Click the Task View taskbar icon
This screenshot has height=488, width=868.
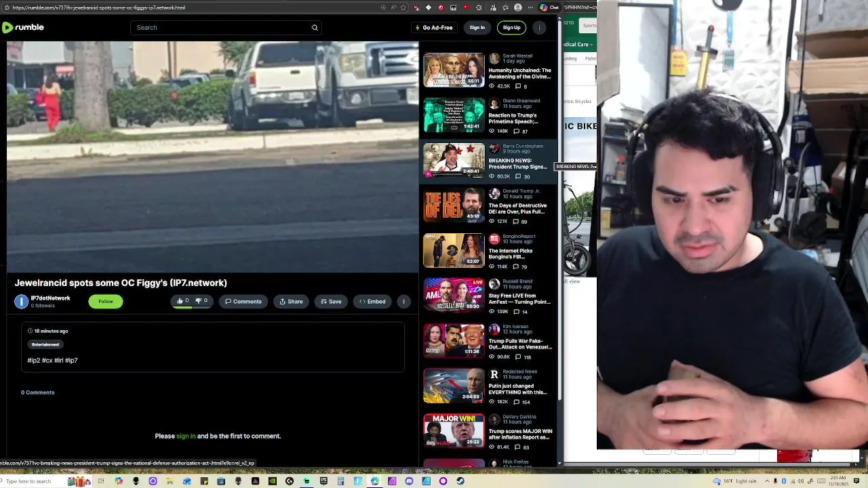101,481
